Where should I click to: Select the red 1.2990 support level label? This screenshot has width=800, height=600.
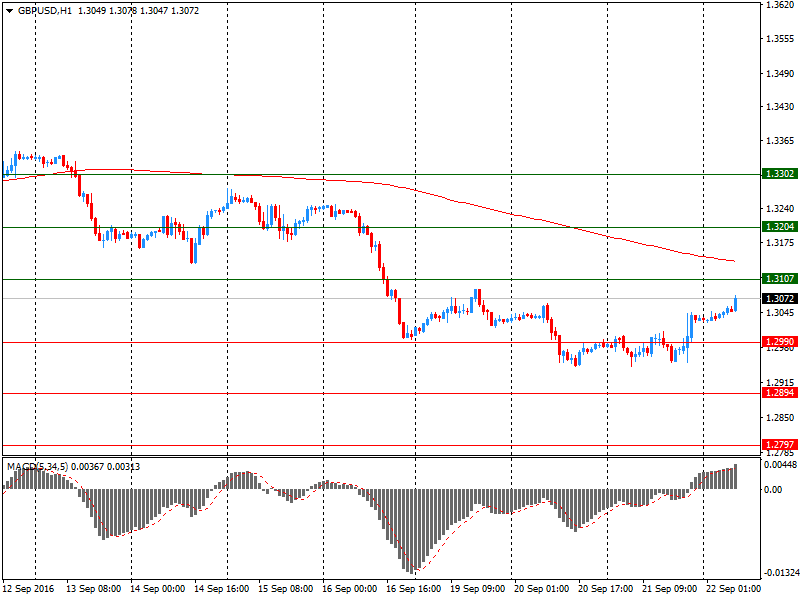[780, 342]
